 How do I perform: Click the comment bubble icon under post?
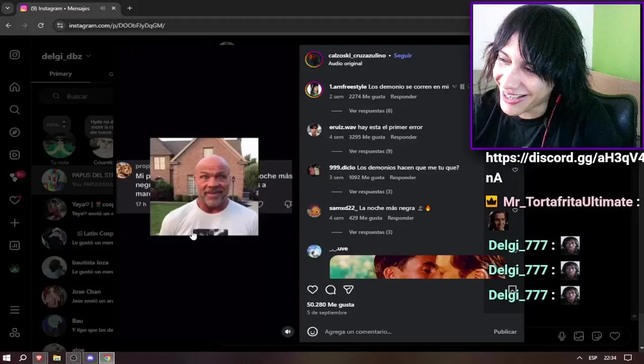coord(331,290)
